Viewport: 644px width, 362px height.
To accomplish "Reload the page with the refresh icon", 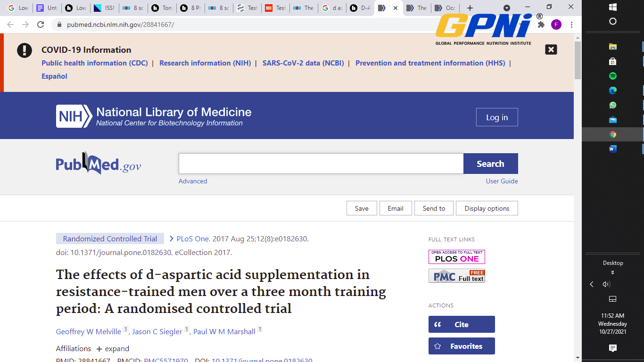I will (x=41, y=25).
